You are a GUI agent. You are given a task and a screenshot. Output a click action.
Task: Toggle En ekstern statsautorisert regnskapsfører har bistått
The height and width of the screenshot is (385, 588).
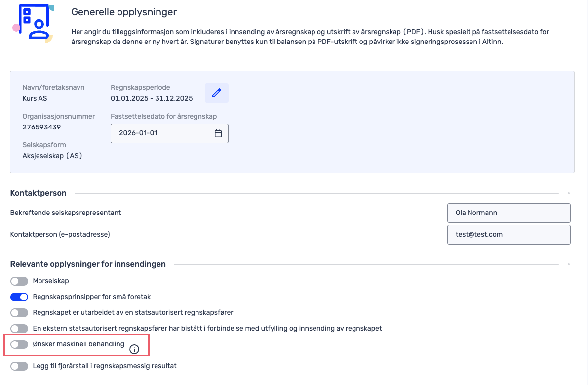click(19, 329)
